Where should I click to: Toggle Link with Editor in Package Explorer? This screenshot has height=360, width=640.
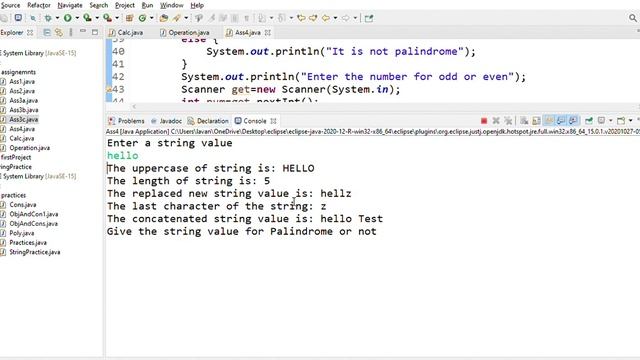point(59,32)
